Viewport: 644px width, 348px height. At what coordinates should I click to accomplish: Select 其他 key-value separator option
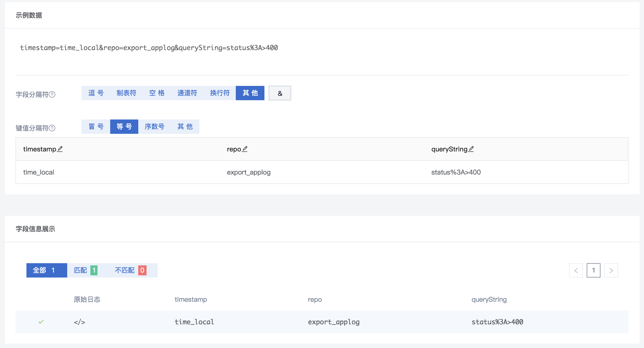[x=185, y=127]
